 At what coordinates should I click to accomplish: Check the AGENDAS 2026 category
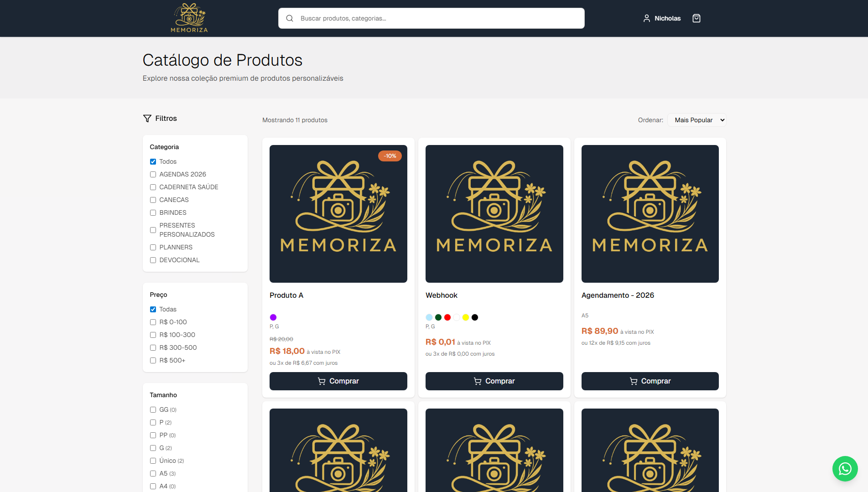coord(153,174)
